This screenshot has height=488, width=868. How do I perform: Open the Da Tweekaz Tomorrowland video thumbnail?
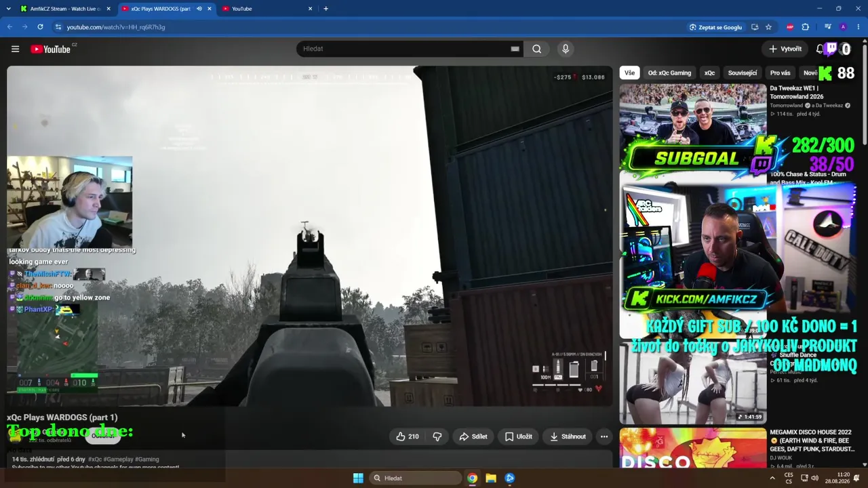pos(693,115)
